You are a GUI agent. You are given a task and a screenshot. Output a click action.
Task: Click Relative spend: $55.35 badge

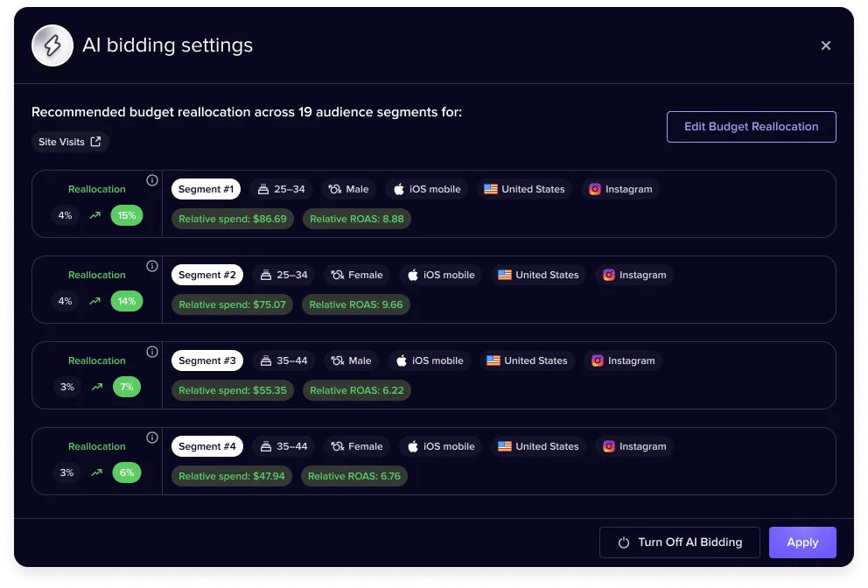click(x=233, y=391)
